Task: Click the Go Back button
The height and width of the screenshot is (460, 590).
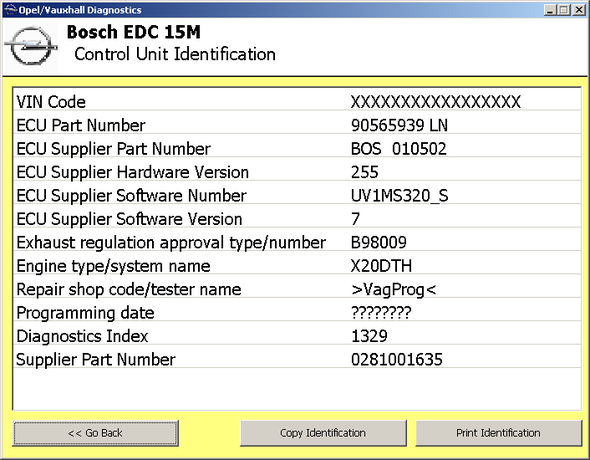Action: coord(95,433)
